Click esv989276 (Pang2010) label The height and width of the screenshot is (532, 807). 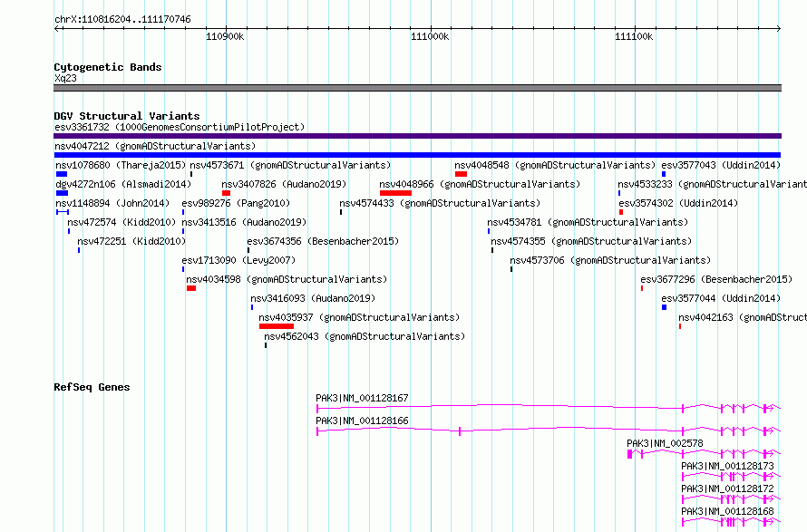click(236, 203)
